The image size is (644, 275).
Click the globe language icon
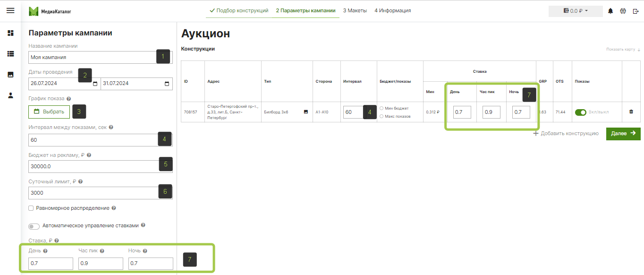(x=623, y=11)
